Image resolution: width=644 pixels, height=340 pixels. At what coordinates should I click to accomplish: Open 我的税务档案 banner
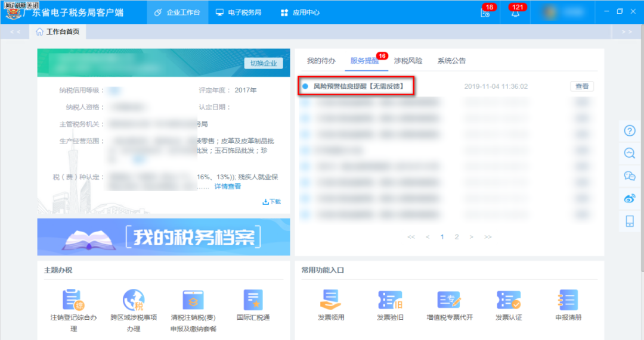tap(163, 236)
